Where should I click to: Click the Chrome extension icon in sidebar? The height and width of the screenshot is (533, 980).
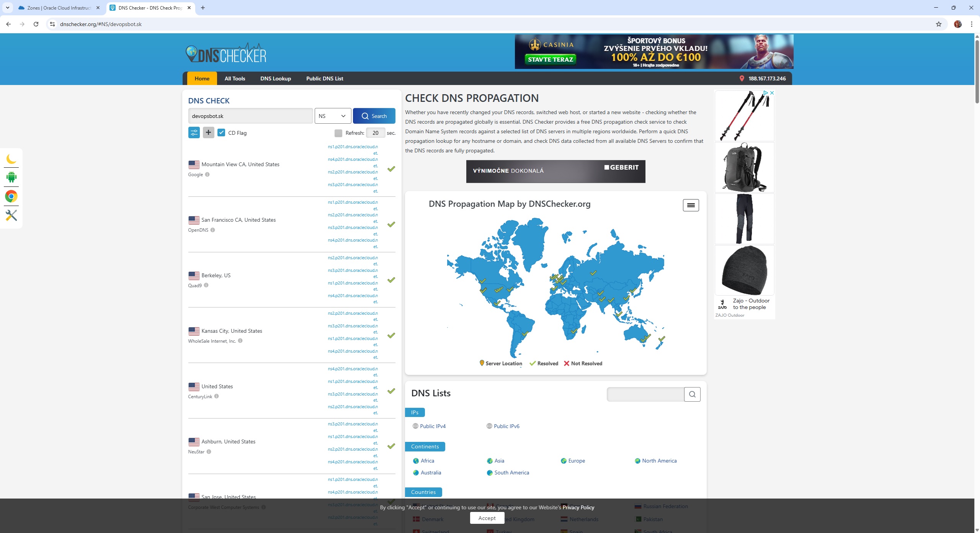pos(11,196)
